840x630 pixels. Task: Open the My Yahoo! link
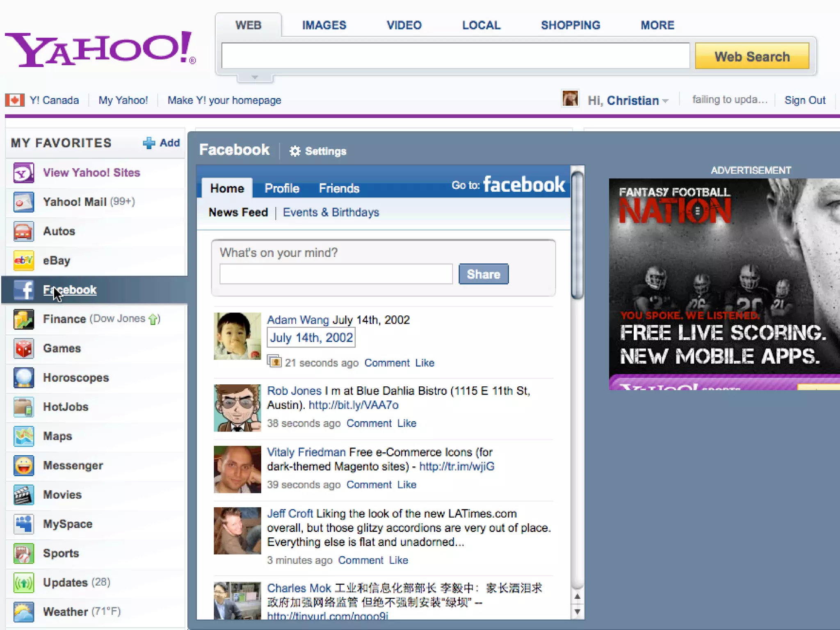point(123,100)
